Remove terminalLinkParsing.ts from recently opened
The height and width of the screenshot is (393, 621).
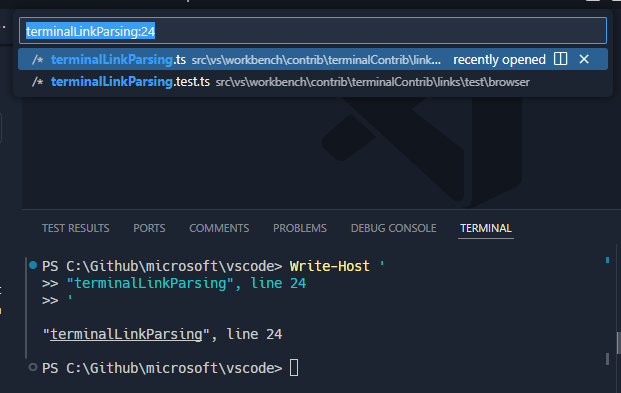click(584, 59)
